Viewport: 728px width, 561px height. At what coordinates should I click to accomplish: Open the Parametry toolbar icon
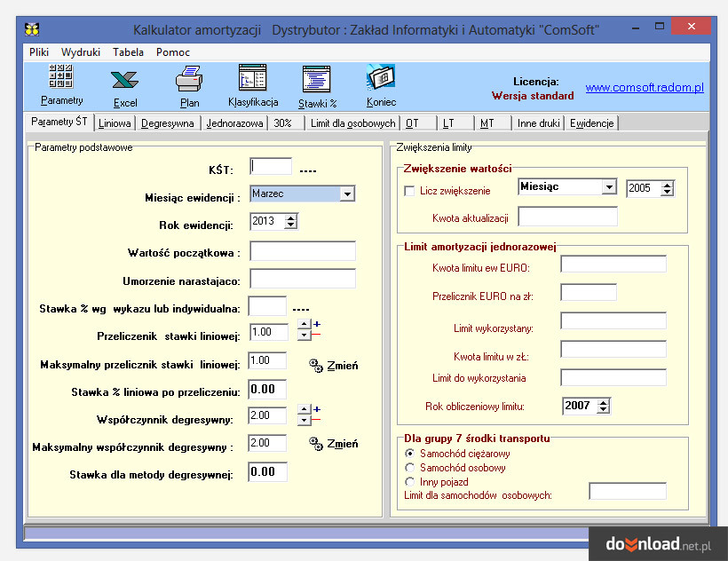pos(61,85)
